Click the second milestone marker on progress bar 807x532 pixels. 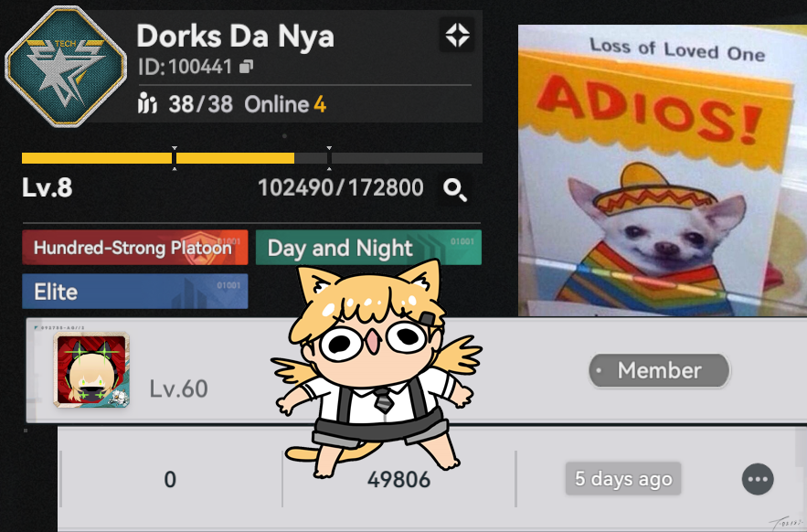[329, 157]
